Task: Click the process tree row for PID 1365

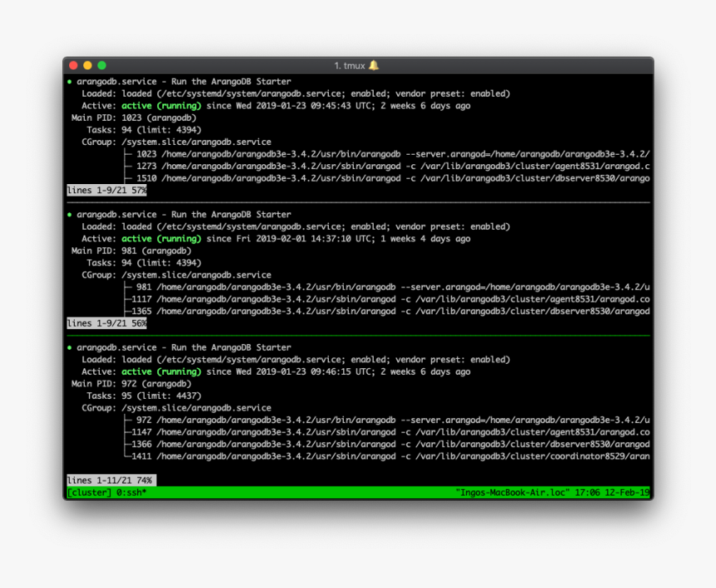Action: click(387, 311)
